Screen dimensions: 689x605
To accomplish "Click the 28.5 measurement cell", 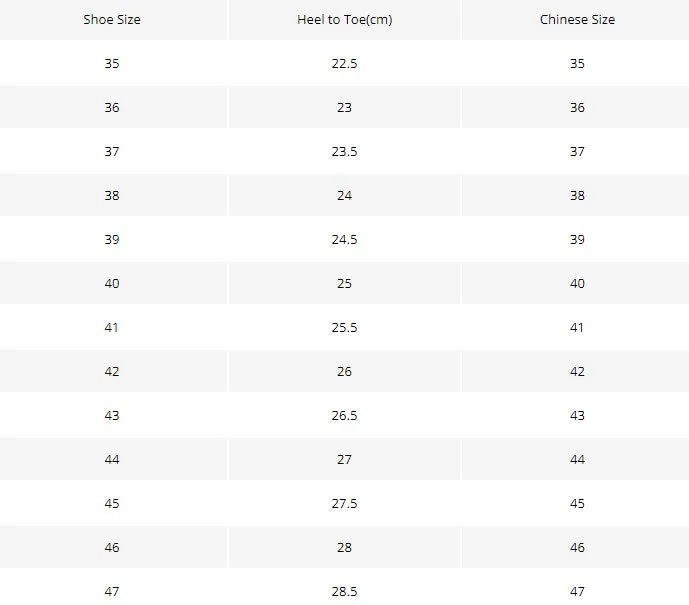I will (x=344, y=589).
